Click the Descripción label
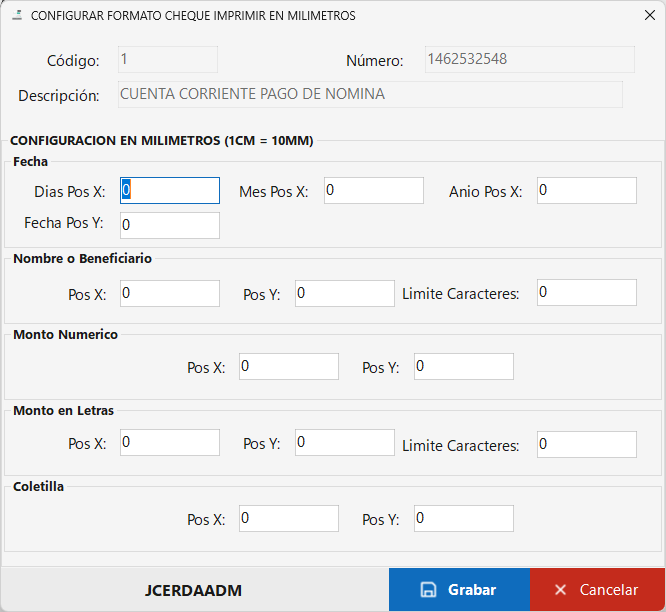Viewport: 666px width, 612px height. (x=59, y=96)
